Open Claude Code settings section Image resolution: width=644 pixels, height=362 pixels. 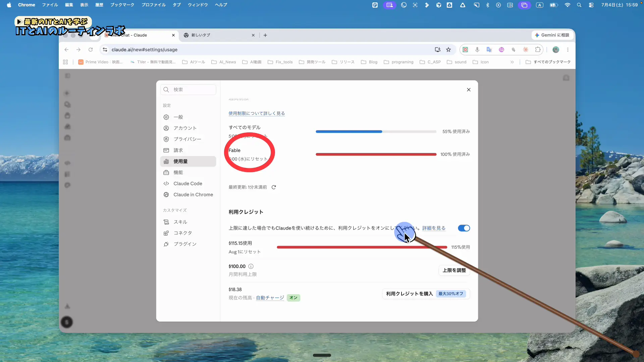tap(188, 183)
